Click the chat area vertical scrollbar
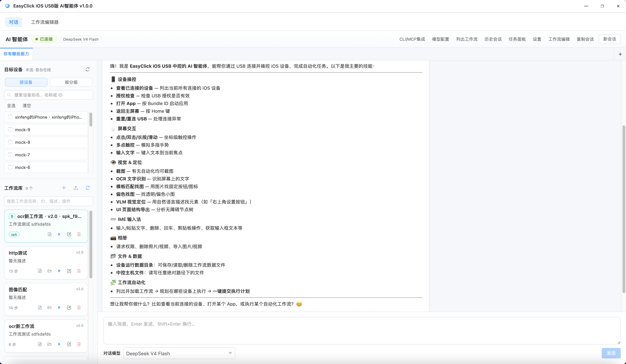This screenshot has height=364, width=626. 624,209
